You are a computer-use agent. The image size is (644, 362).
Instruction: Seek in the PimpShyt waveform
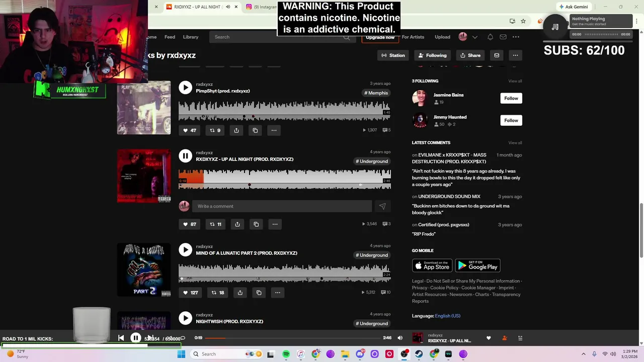point(284,111)
